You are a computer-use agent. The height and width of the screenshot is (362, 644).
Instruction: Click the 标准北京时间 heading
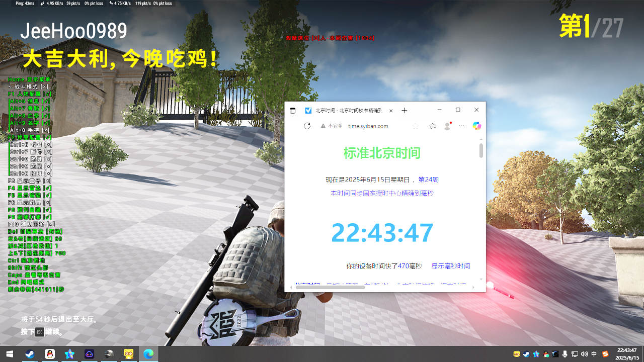[x=382, y=153]
